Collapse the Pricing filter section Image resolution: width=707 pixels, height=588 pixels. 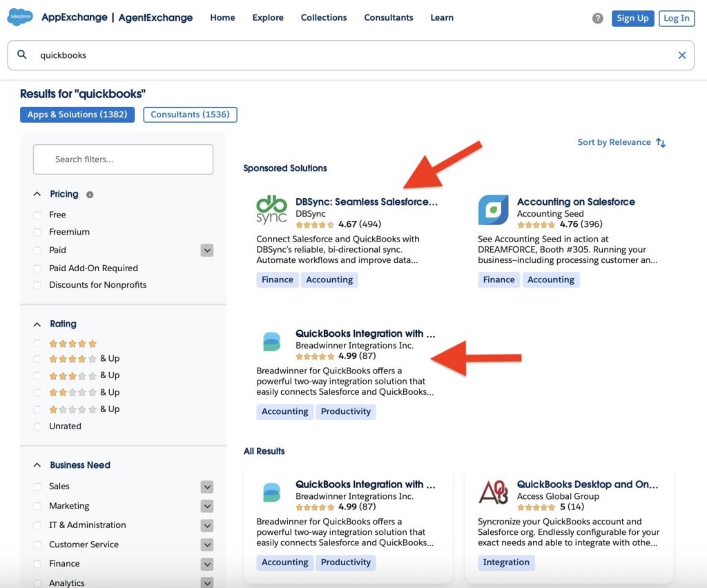[37, 195]
